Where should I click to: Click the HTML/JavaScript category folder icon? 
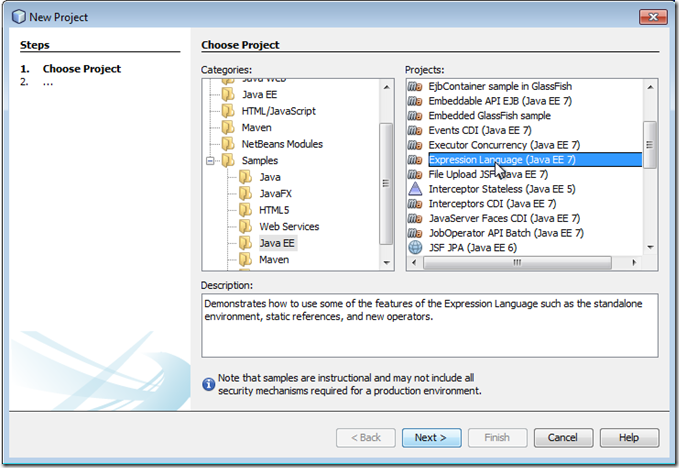(228, 111)
